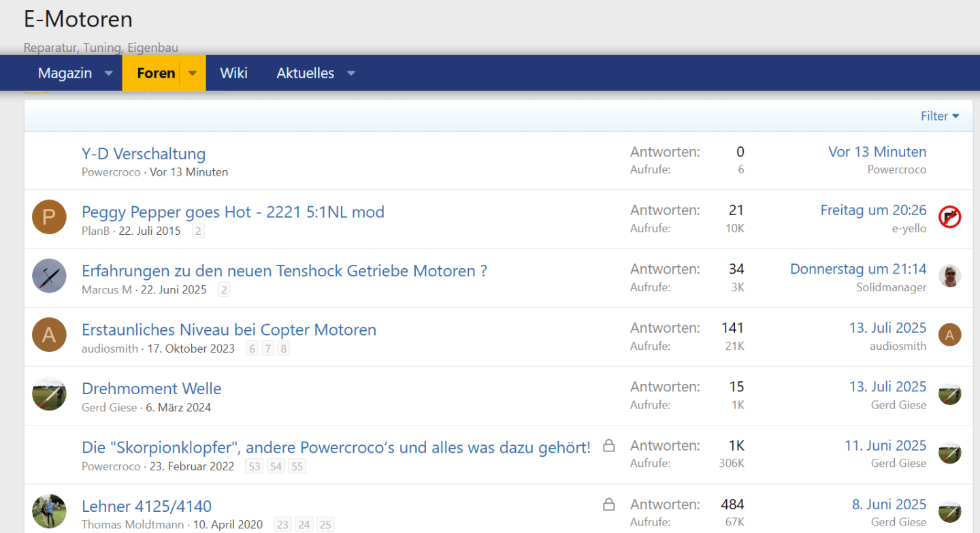Open the Foren navigation tab
Viewport: 980px width, 533px height.
pyautogui.click(x=156, y=73)
